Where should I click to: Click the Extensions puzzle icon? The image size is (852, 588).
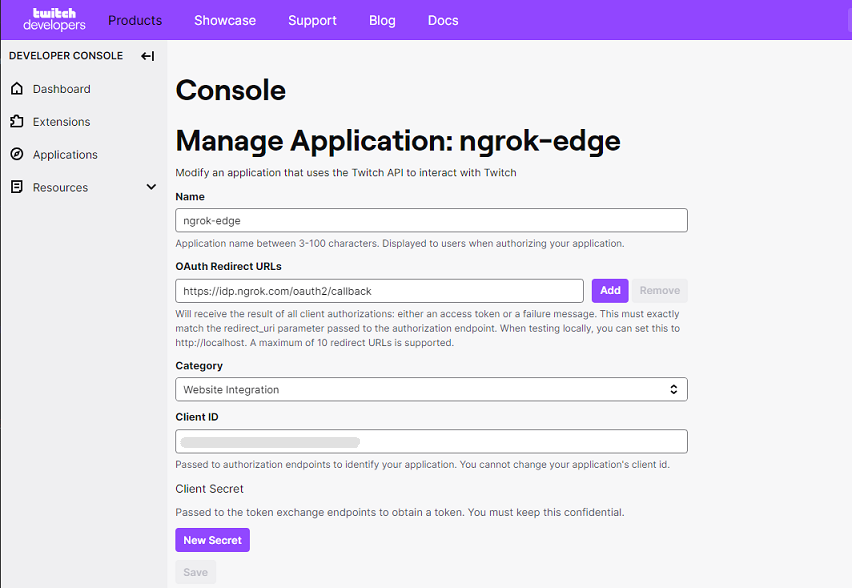click(x=17, y=121)
